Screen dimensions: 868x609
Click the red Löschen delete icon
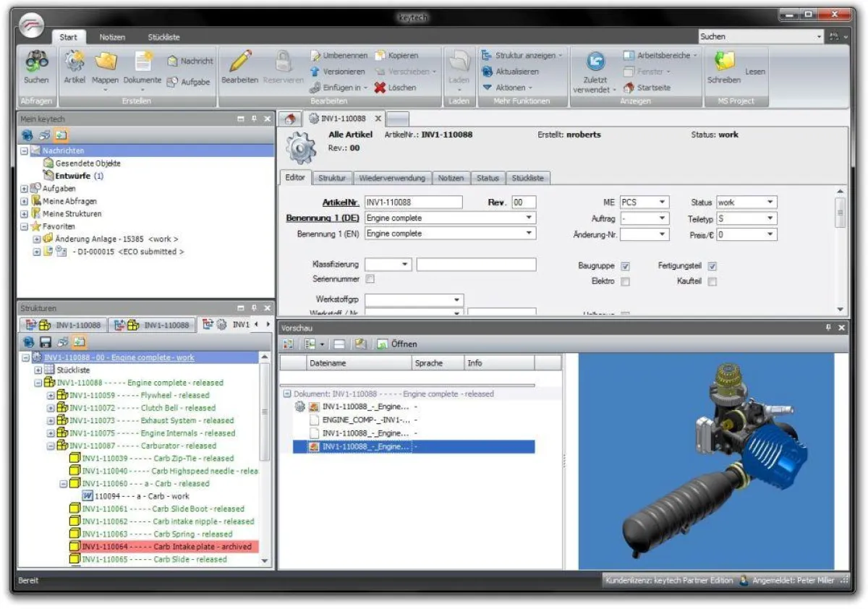[380, 88]
